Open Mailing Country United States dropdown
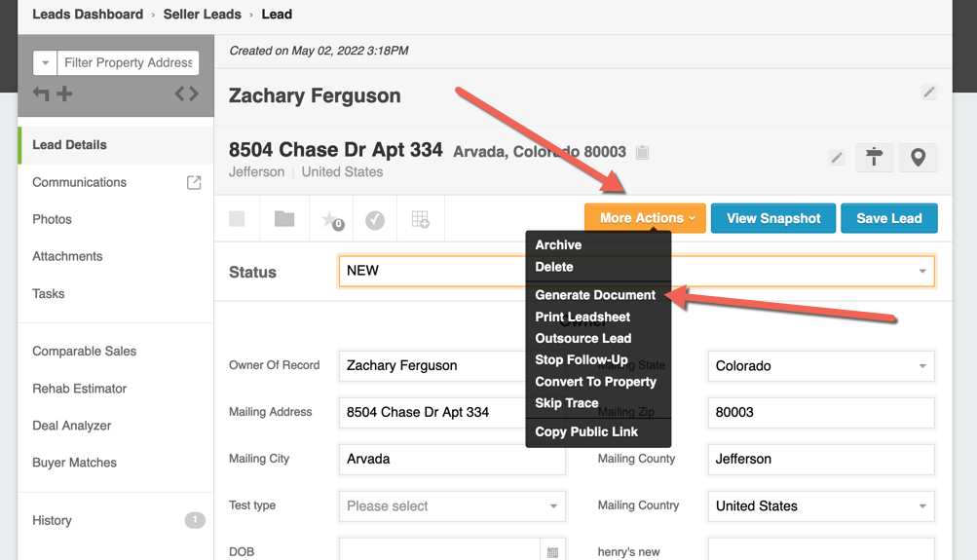977x560 pixels. [x=820, y=505]
